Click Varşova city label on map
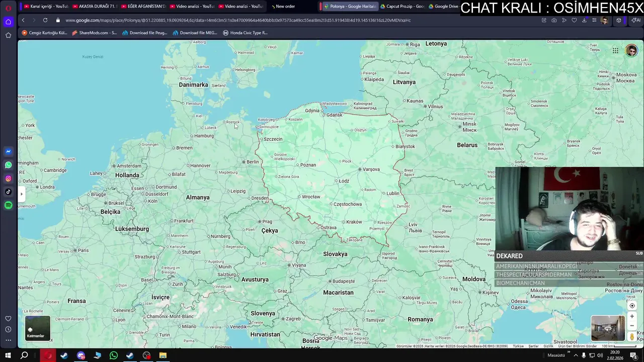Viewport: 644px width, 362px height. [x=371, y=169]
